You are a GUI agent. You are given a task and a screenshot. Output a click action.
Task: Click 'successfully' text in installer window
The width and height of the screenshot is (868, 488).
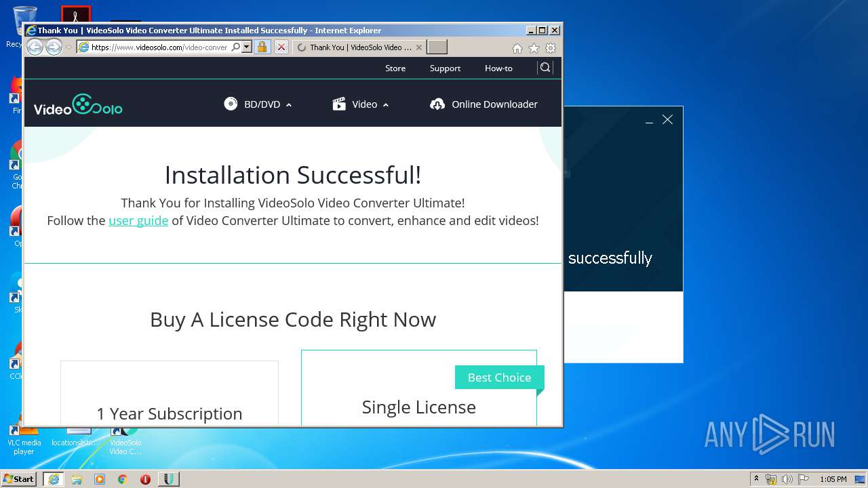point(610,258)
